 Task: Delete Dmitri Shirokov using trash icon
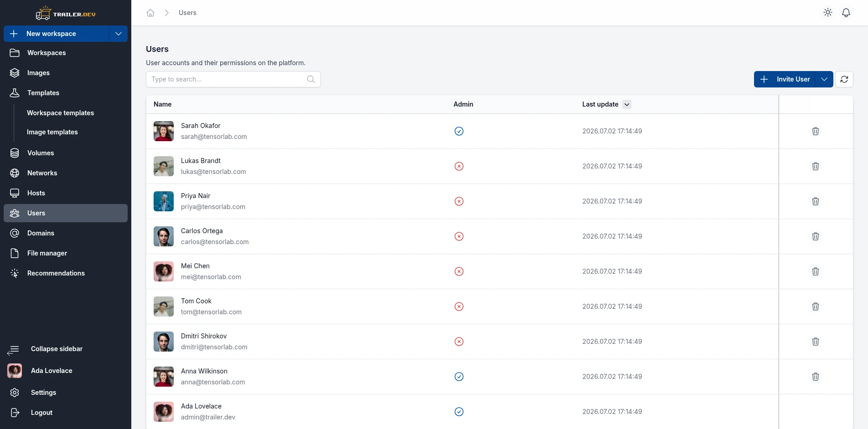[816, 342]
